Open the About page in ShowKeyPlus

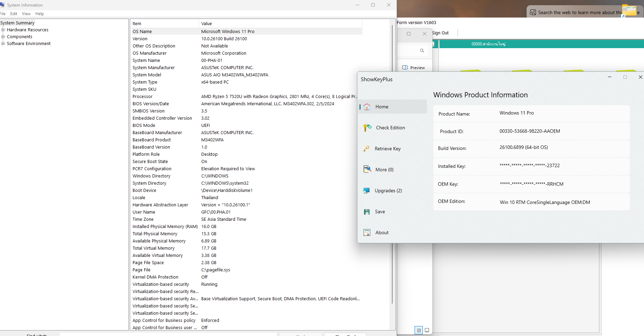382,232
